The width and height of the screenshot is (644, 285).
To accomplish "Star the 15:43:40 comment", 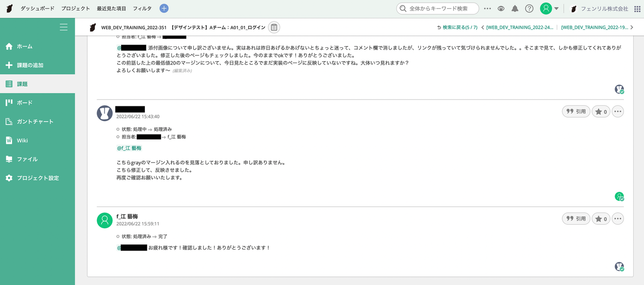I will click(601, 112).
